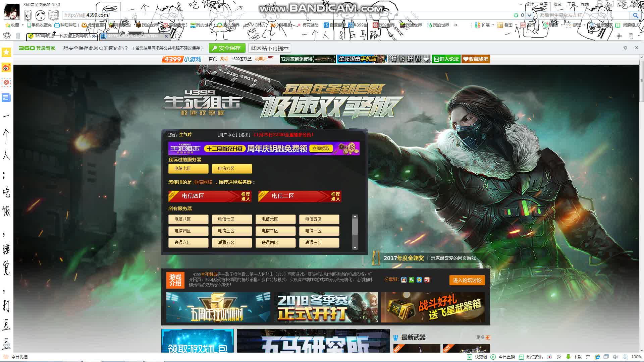
Task: Select 电信六区 under played servers
Action: click(x=232, y=169)
